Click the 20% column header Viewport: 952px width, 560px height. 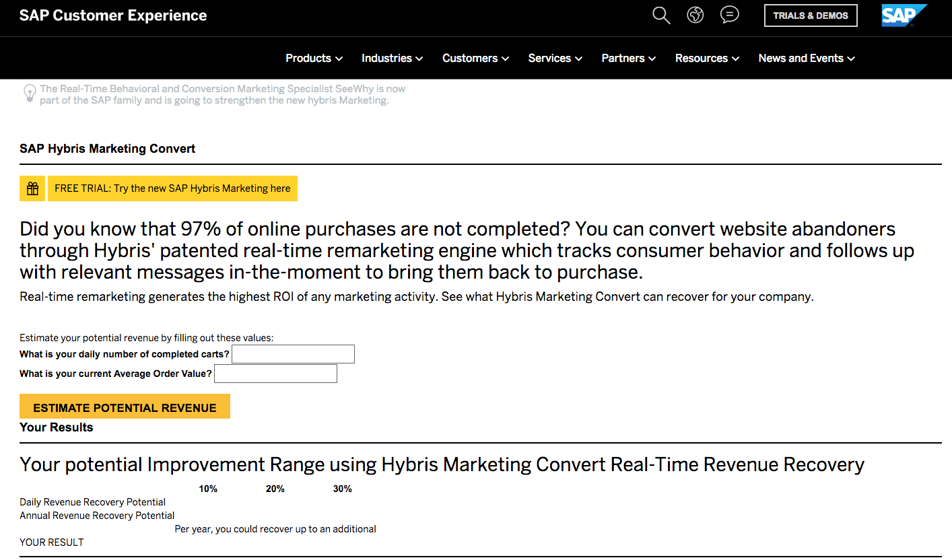click(x=275, y=489)
